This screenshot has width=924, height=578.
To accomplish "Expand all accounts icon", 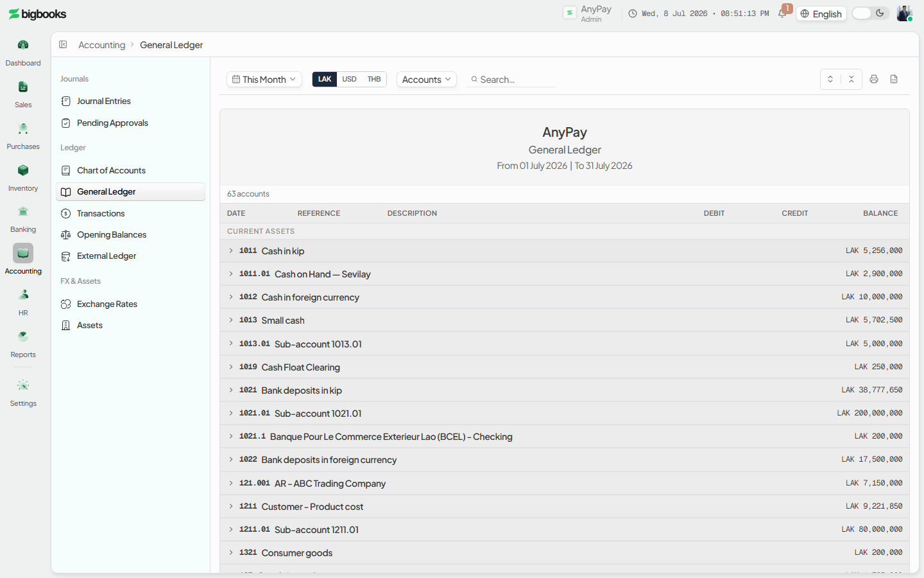I will point(830,79).
